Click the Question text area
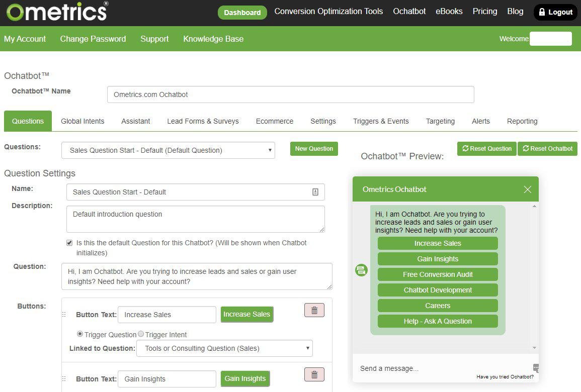 197,276
